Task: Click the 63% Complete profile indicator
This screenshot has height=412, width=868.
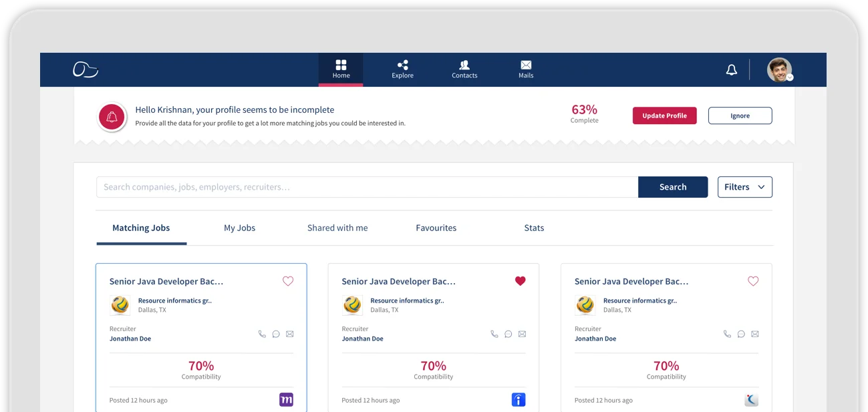Action: pyautogui.click(x=585, y=114)
